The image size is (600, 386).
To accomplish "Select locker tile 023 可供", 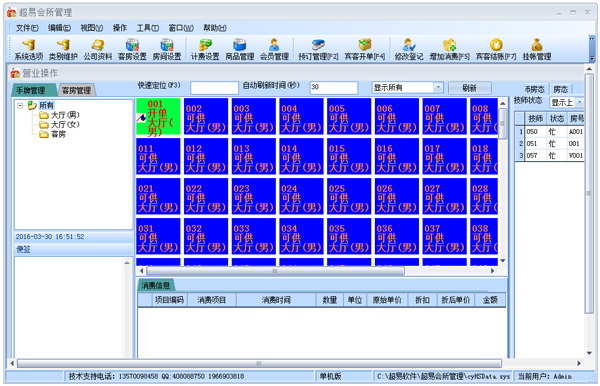I will [254, 197].
